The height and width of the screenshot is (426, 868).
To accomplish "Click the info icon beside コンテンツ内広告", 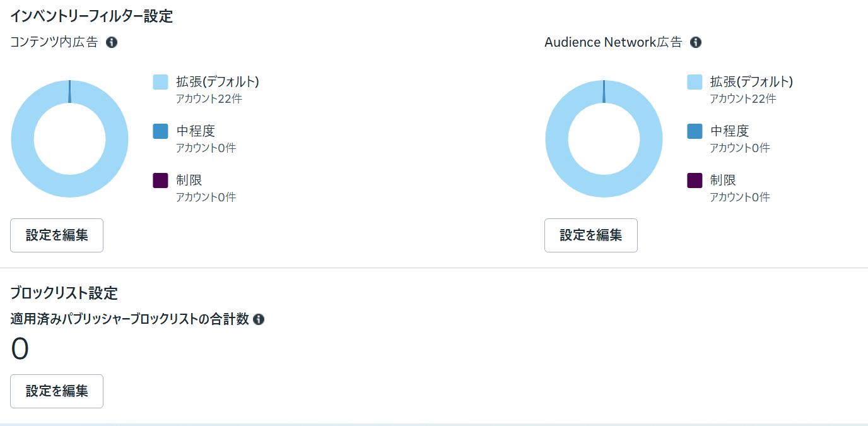I will (112, 42).
